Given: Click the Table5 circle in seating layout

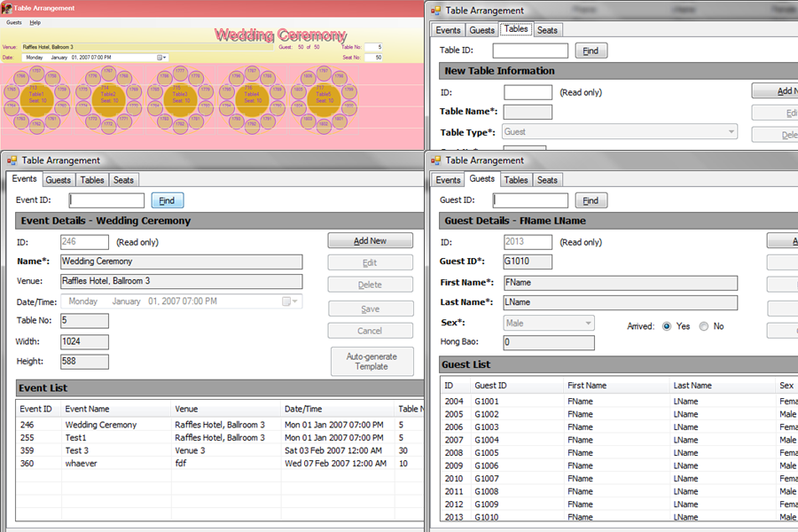Looking at the screenshot, I should coord(325,96).
